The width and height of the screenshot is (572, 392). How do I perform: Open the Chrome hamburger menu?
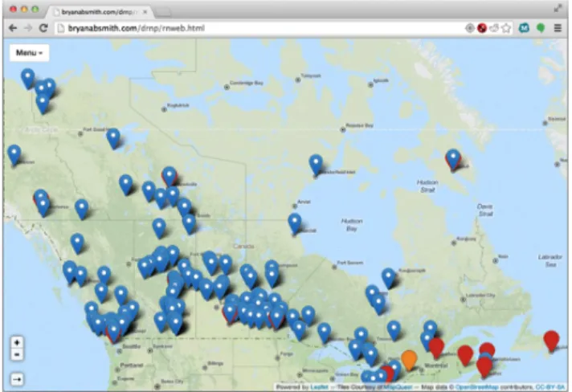click(x=558, y=28)
